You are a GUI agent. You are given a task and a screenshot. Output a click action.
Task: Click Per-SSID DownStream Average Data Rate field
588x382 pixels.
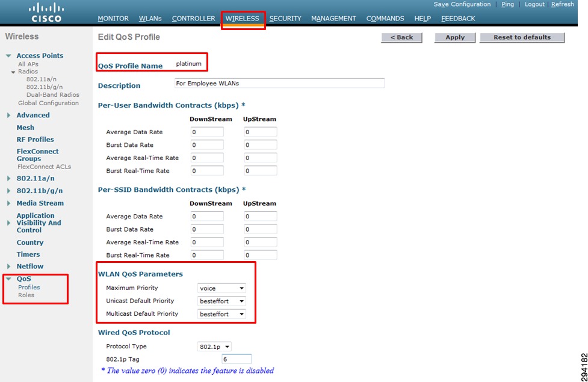point(207,217)
